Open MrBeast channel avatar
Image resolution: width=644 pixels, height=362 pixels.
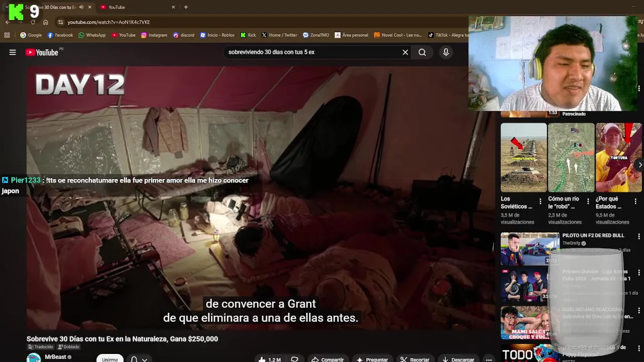tap(34, 357)
